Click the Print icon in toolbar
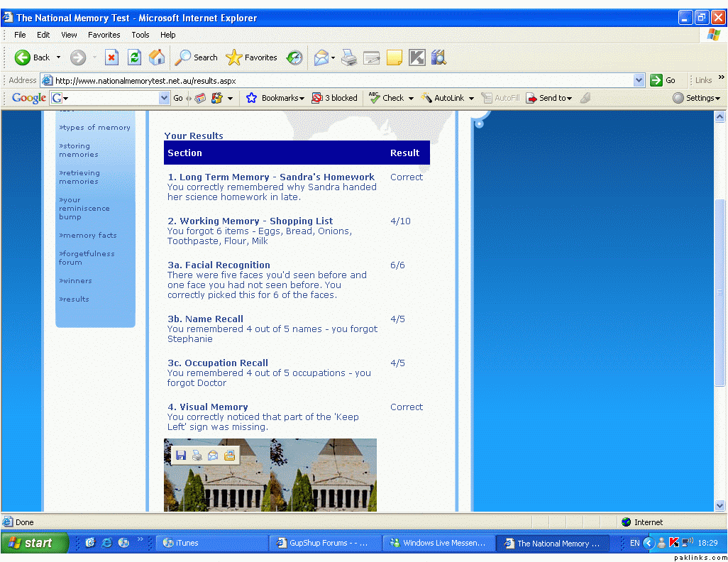The width and height of the screenshot is (728, 562). (349, 57)
